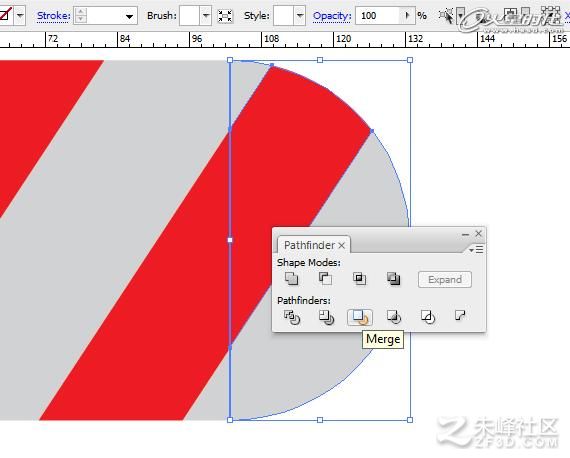Viewport: 570px width, 458px height.
Task: Click the Divide pathfinder icon
Action: coord(292,317)
